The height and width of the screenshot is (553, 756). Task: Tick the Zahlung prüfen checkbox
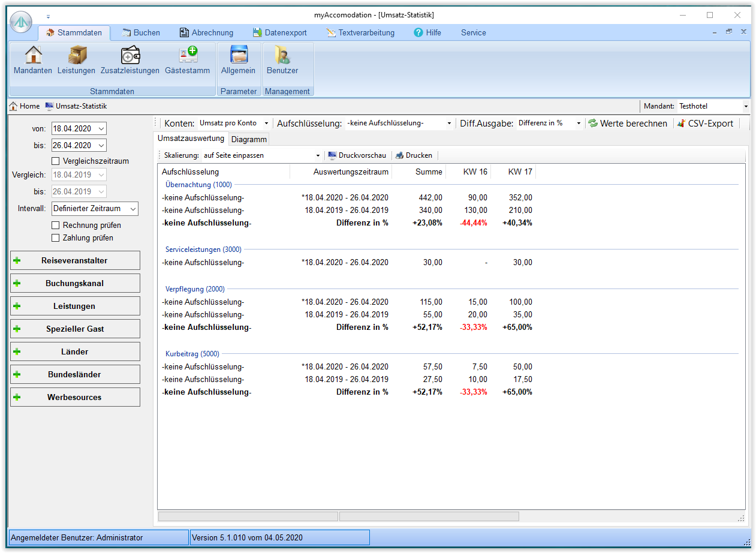(56, 238)
